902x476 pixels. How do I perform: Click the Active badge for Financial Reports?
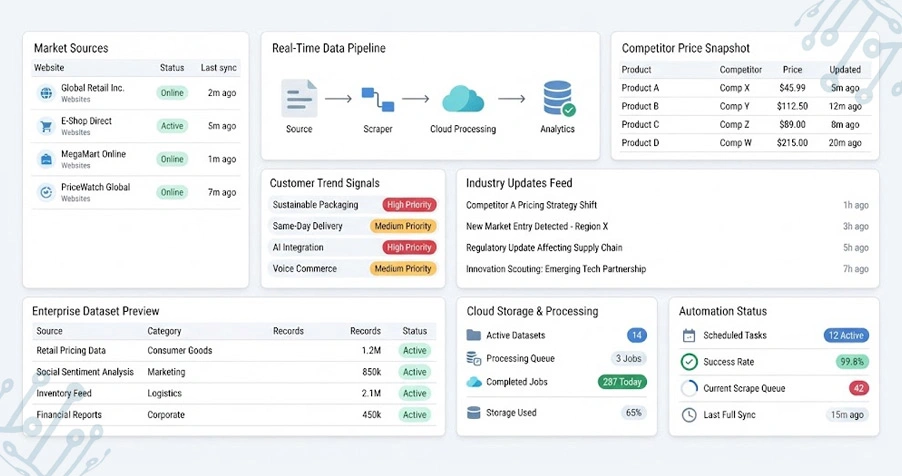click(415, 414)
